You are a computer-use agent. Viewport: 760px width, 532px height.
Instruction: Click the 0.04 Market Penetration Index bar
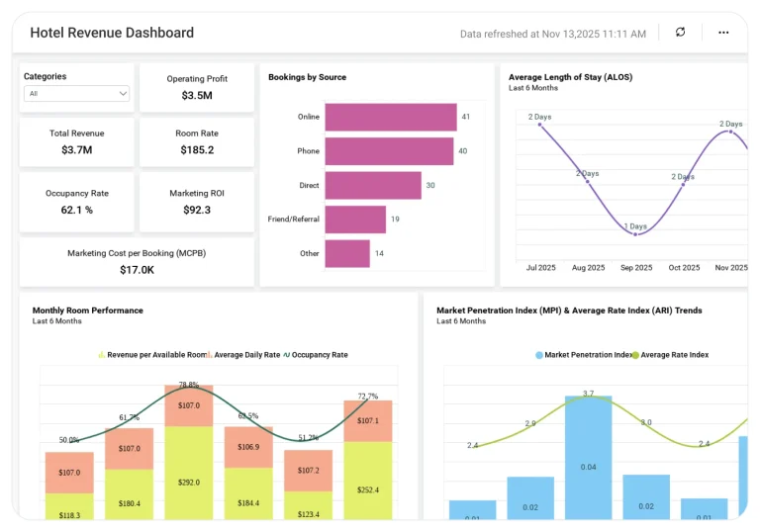(589, 458)
